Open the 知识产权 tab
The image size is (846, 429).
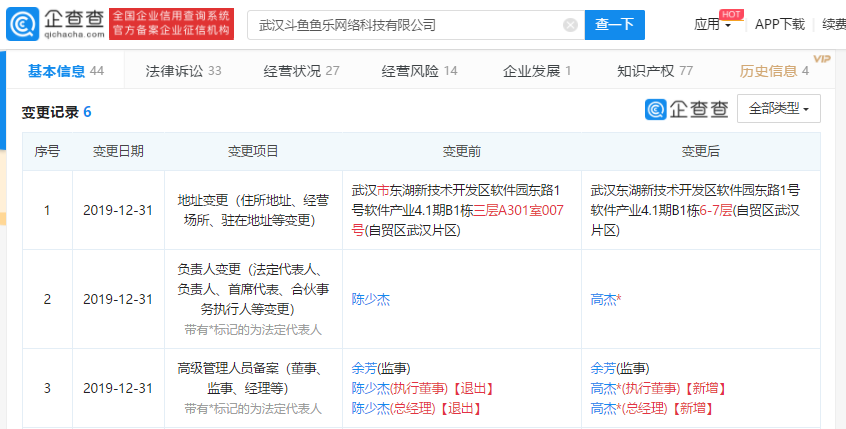click(655, 71)
